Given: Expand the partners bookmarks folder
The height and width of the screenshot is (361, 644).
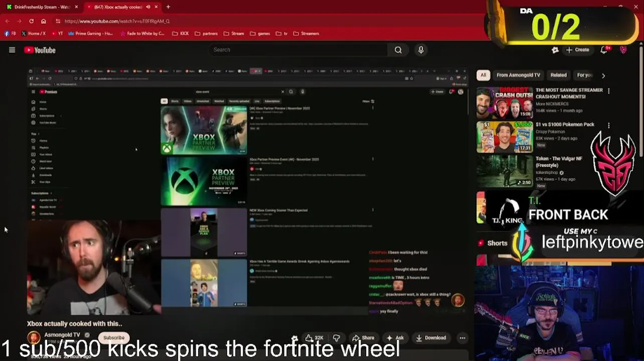Looking at the screenshot, I should click(x=206, y=34).
